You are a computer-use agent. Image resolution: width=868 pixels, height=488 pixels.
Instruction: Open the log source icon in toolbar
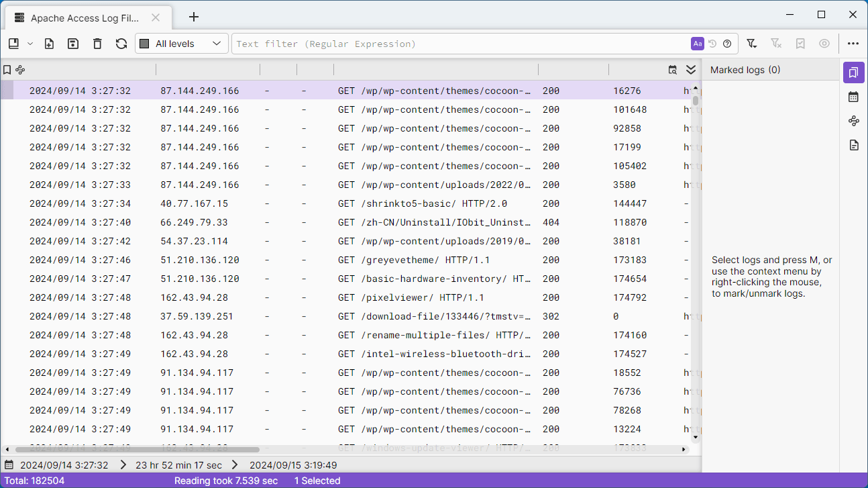(13, 44)
